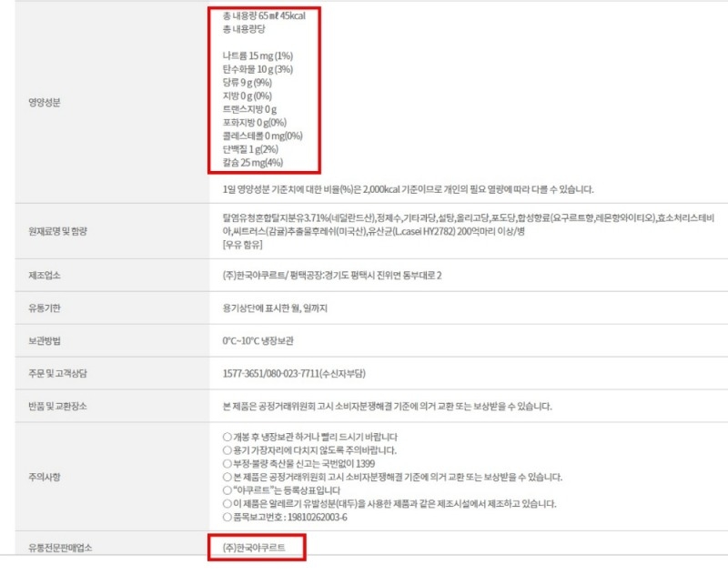Click the 0℃~10℃ 냉장보관 storage text
The width and height of the screenshot is (728, 575).
coord(258,340)
